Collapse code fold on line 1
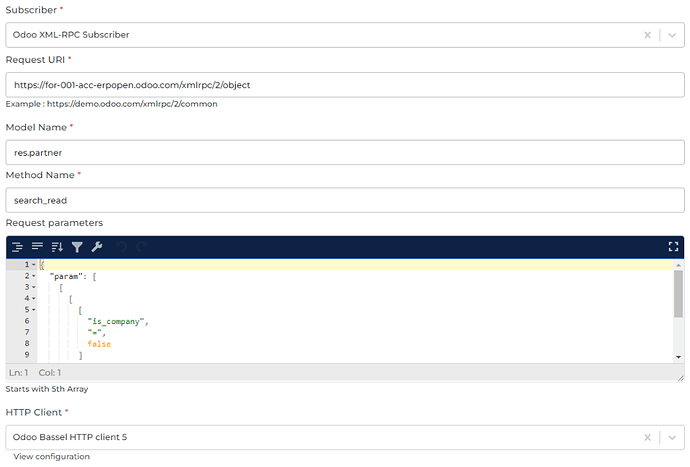 (34, 265)
